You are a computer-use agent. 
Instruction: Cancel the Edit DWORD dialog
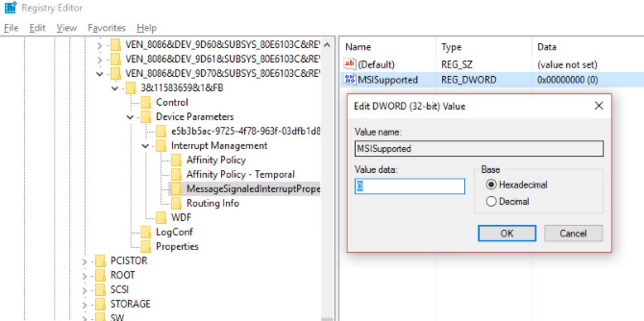(573, 233)
